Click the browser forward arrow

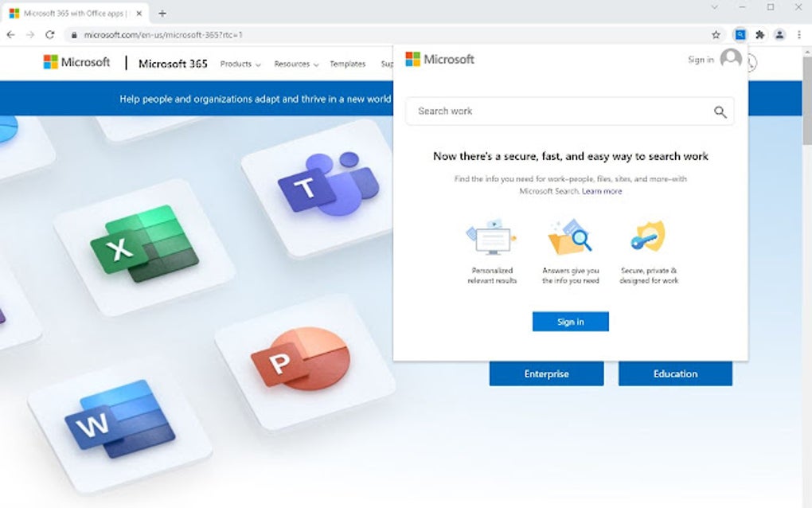[30, 35]
